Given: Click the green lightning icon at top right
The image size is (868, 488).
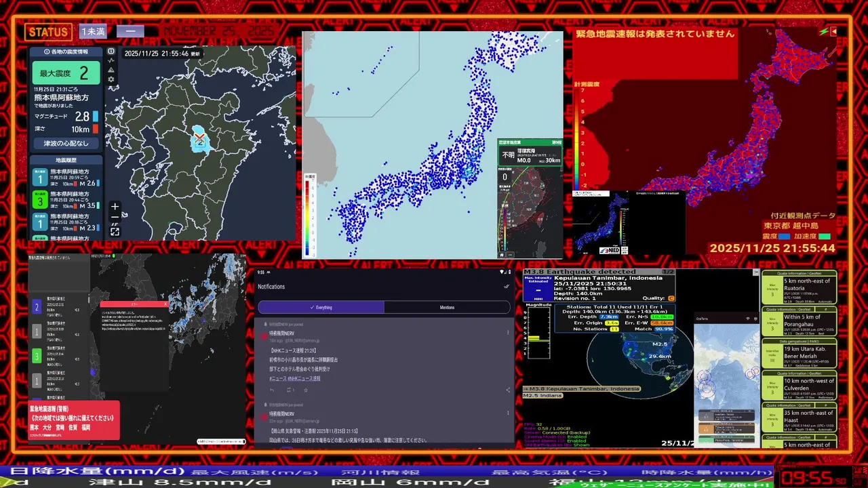Looking at the screenshot, I should point(823,31).
